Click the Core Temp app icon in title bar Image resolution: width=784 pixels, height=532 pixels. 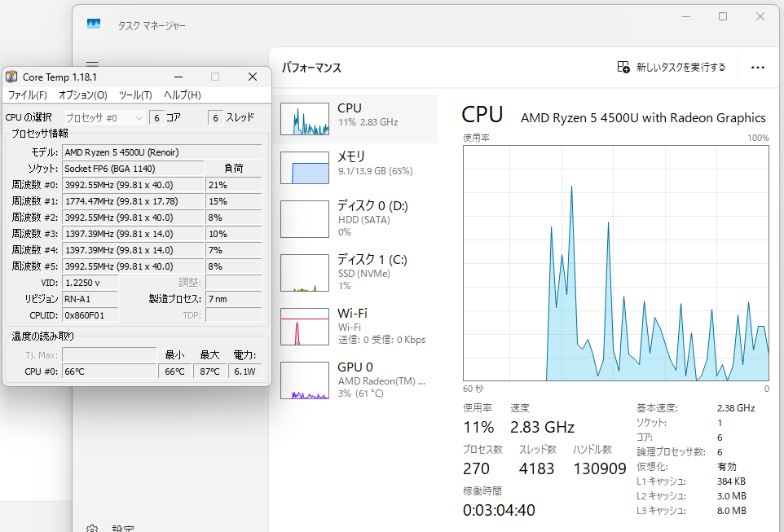[x=12, y=77]
